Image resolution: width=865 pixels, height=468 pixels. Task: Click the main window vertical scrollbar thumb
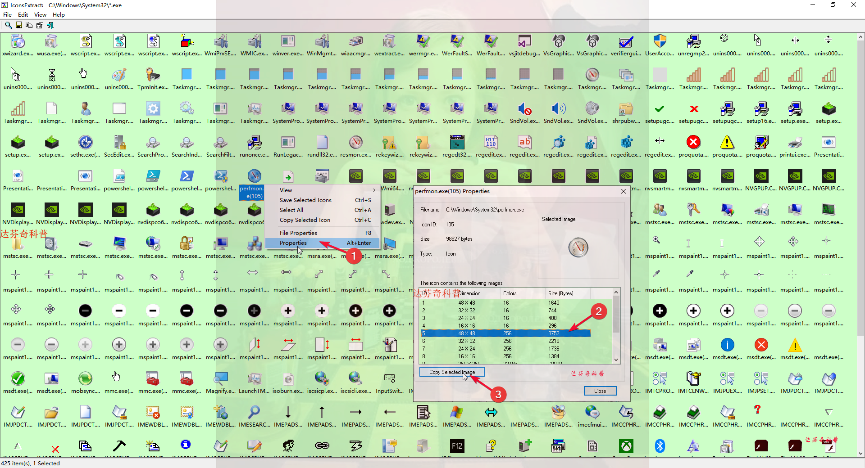861,188
